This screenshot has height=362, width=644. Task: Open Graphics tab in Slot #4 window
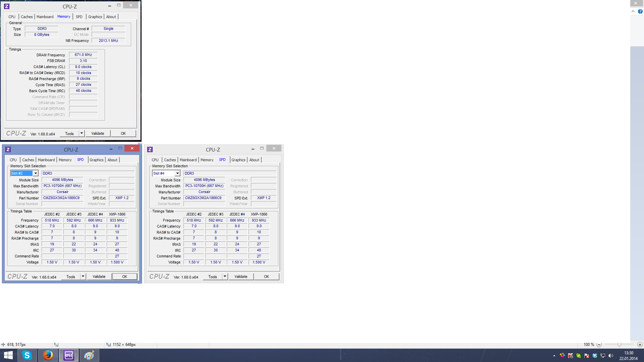pos(238,160)
